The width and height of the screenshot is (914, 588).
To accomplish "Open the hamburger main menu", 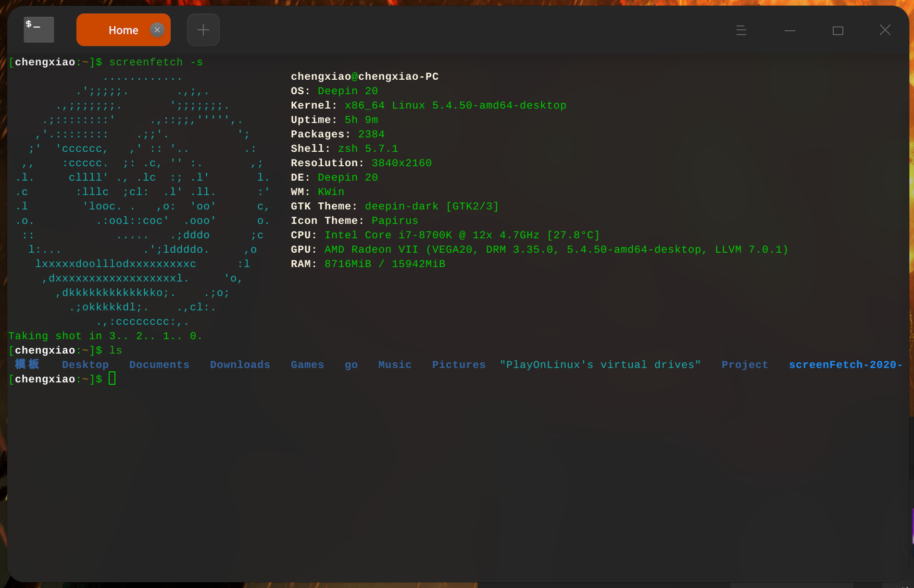I will tap(741, 30).
